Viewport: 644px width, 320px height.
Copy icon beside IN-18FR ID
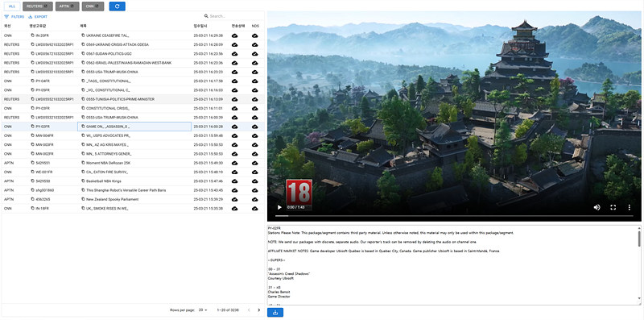(32, 209)
